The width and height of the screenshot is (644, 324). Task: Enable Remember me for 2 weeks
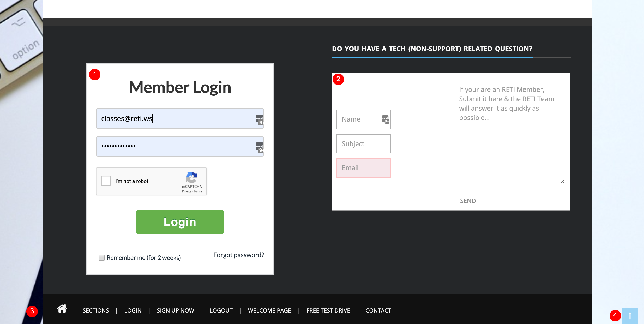pos(102,258)
